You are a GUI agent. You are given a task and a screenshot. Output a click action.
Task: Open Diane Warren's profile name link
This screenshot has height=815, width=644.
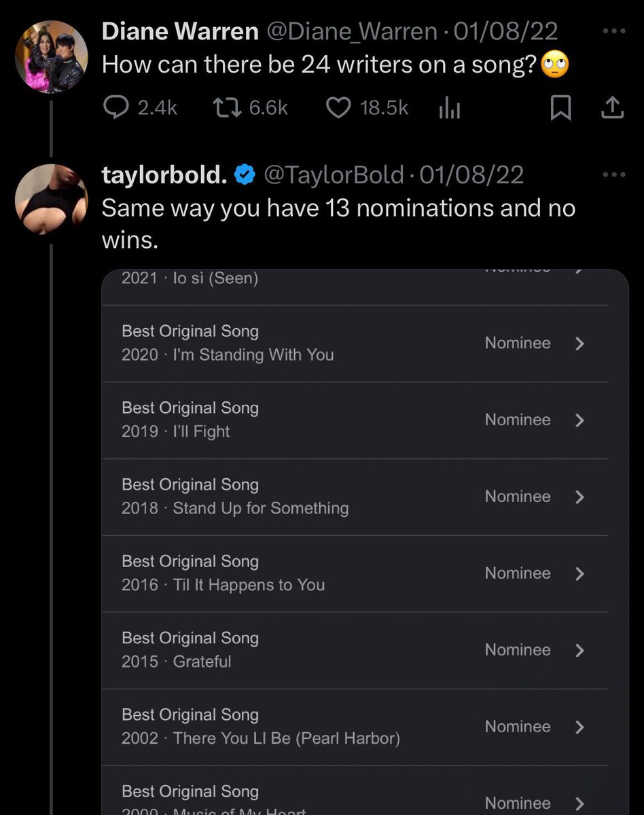[x=180, y=31]
